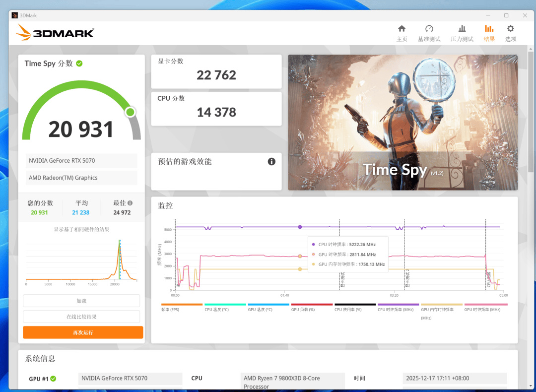Open the 基准测试 benchmark gauge icon
536x392 pixels.
coord(429,29)
